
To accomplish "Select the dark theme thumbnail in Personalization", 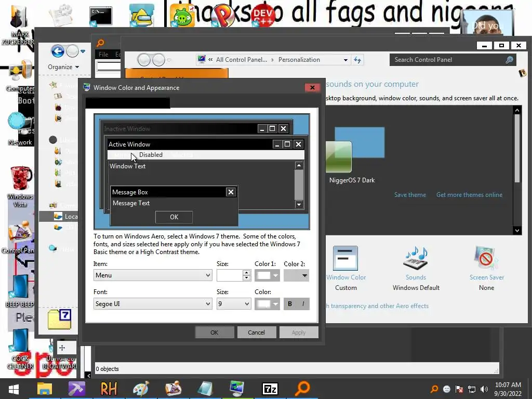I will (x=355, y=149).
